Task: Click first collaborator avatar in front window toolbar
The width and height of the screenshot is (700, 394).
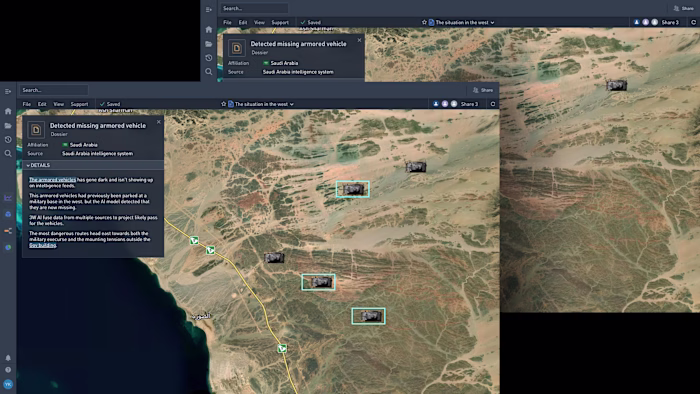Action: click(436, 104)
